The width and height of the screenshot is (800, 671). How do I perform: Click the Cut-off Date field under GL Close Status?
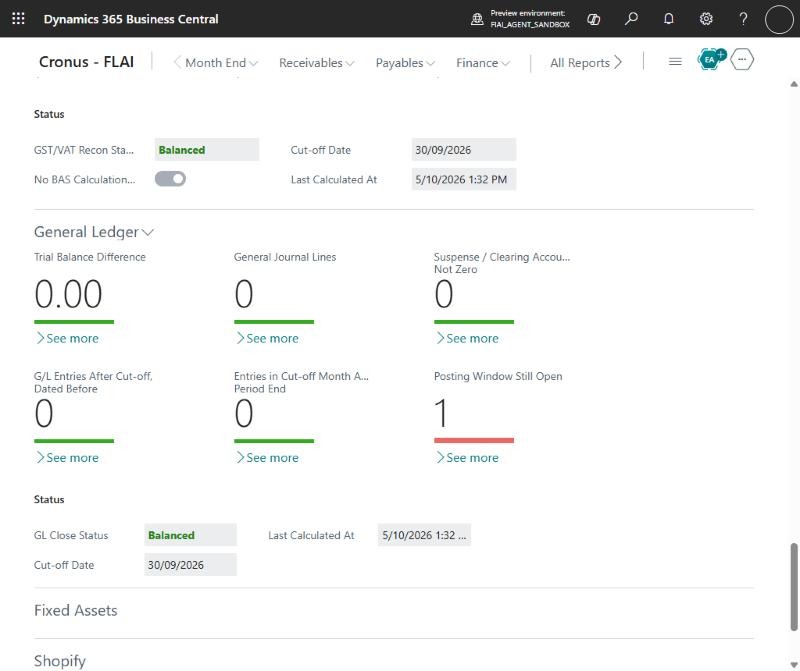[x=190, y=565]
